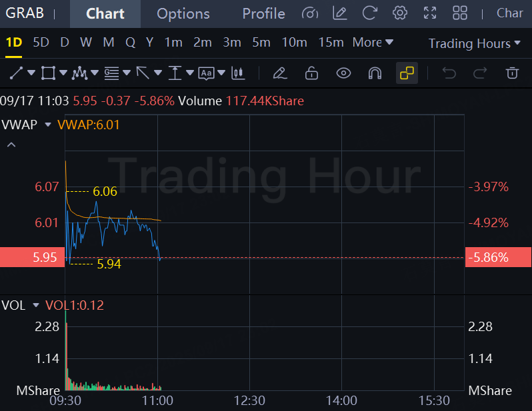Click the trash icon to delete drawings
532x411 pixels.
(x=512, y=73)
